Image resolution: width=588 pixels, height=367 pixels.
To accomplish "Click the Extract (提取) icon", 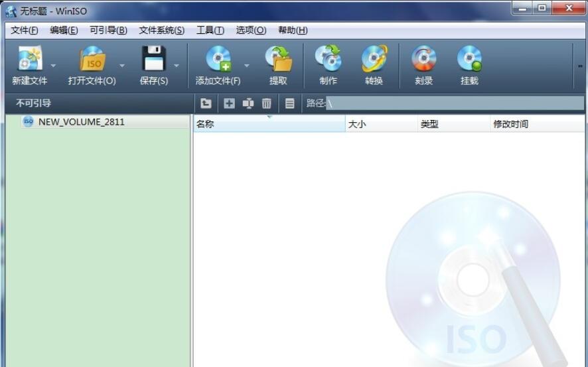I will coord(278,59).
